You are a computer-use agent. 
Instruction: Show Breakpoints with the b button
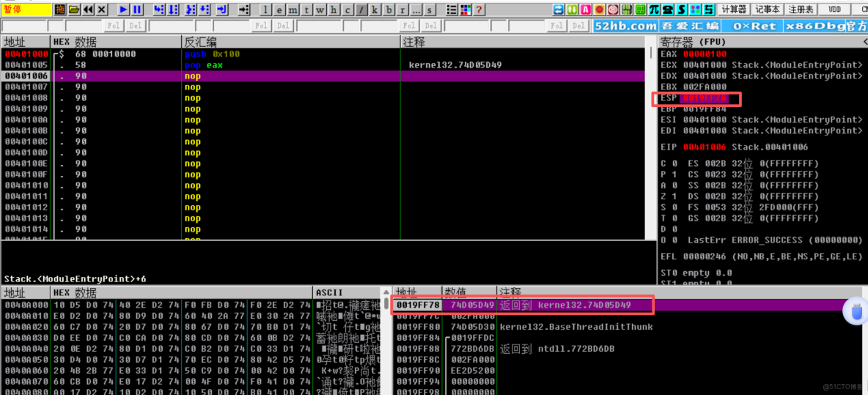pyautogui.click(x=389, y=10)
